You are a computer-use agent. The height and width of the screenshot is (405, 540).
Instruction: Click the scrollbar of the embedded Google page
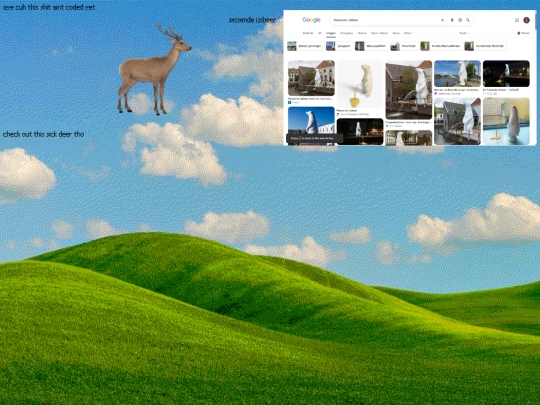coord(535,21)
